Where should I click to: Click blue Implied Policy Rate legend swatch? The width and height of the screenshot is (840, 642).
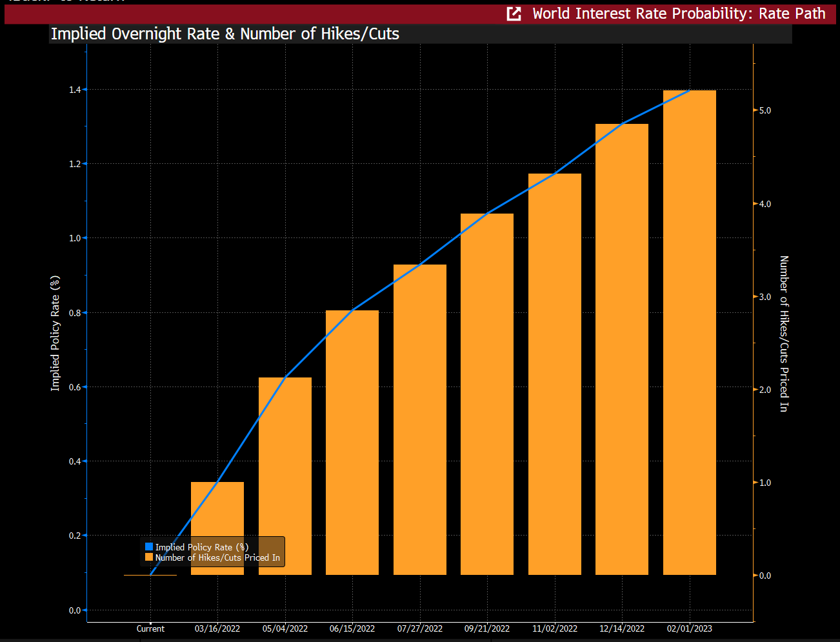coord(149,547)
